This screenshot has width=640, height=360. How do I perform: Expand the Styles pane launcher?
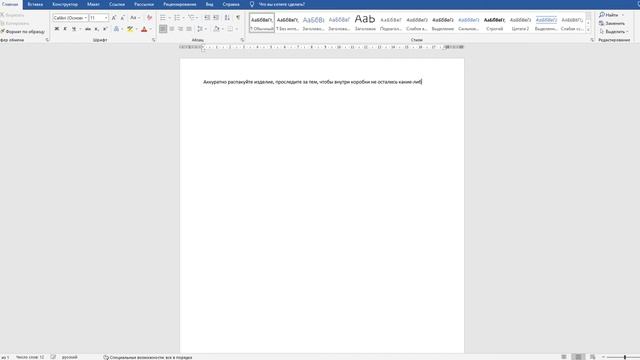(592, 40)
